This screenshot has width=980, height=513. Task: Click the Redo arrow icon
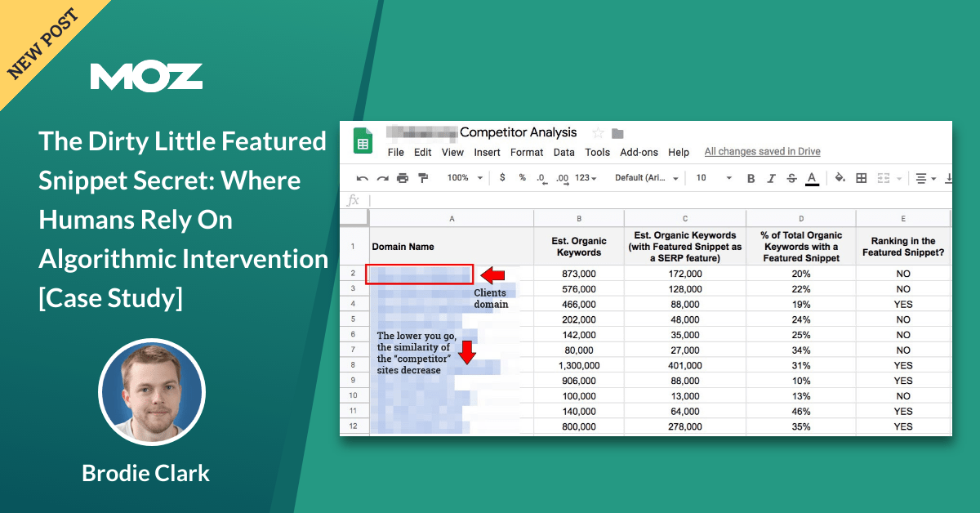[x=382, y=178]
